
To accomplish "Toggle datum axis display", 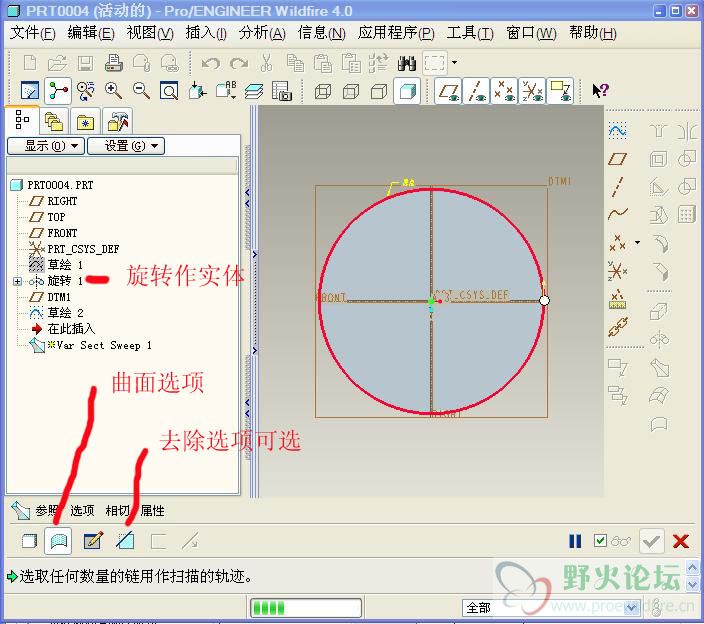I will [476, 91].
